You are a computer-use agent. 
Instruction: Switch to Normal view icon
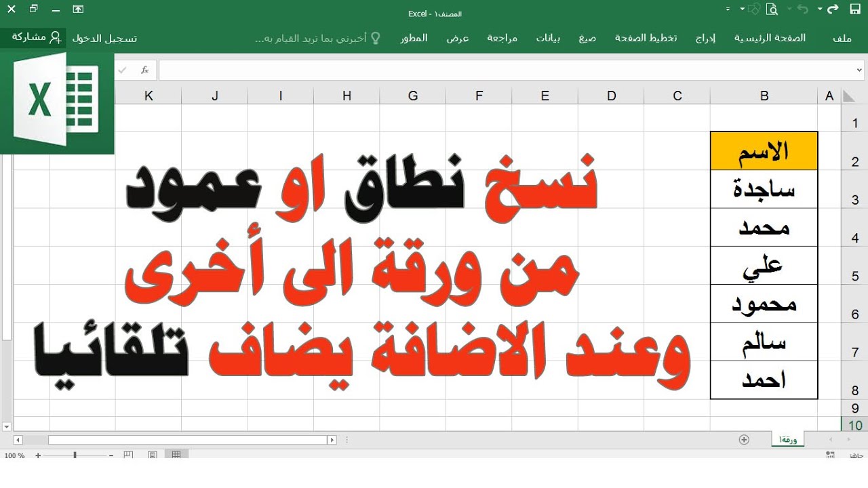(x=176, y=455)
